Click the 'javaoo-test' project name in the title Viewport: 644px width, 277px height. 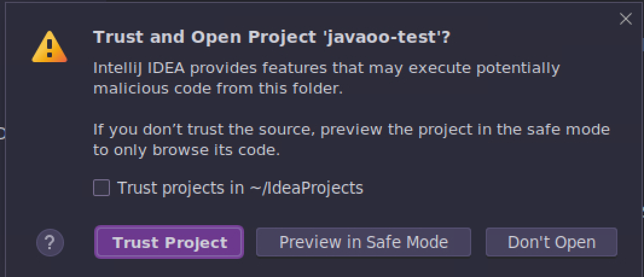tap(382, 37)
